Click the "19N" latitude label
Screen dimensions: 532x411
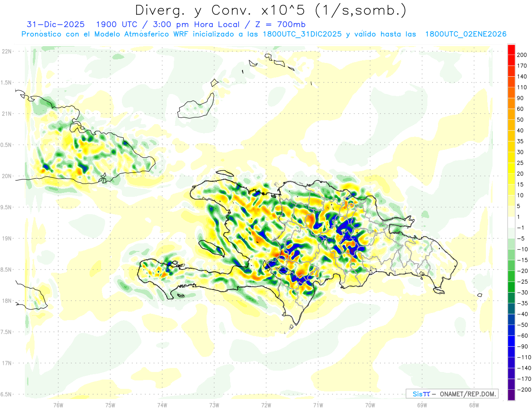[6, 239]
